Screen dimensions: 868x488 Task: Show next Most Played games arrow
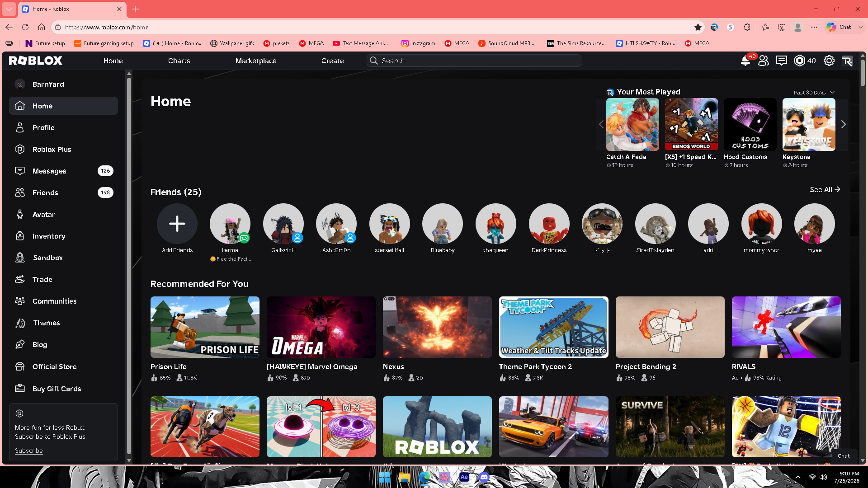tap(843, 124)
